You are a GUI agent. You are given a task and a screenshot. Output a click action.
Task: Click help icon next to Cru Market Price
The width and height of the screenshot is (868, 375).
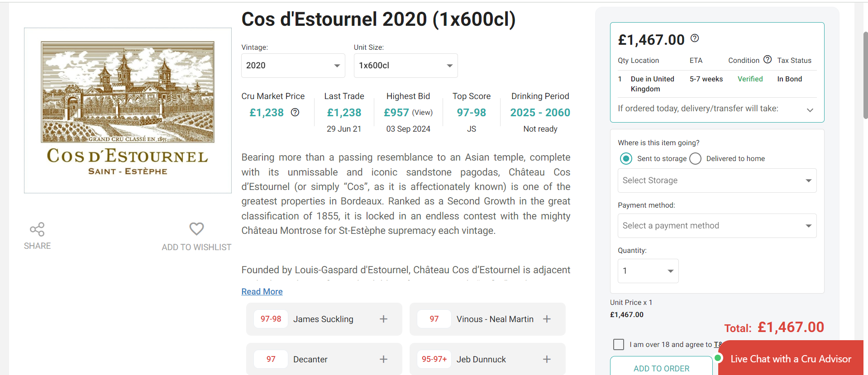295,112
